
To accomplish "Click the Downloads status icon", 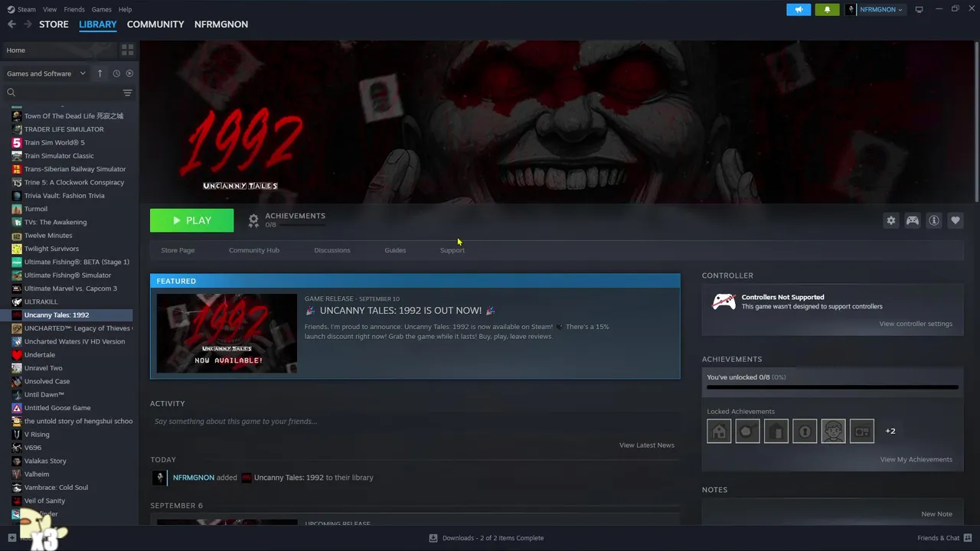I will pos(433,538).
